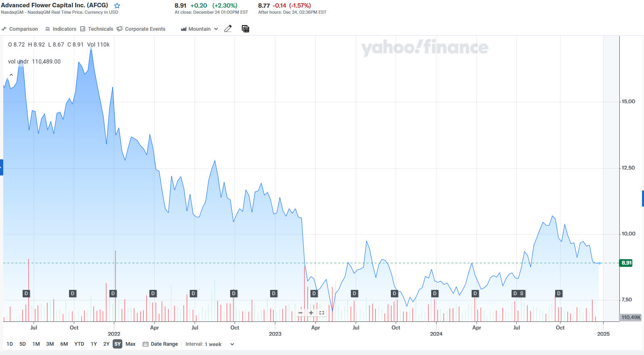Click dividend marker near Oct 2023

click(x=394, y=294)
